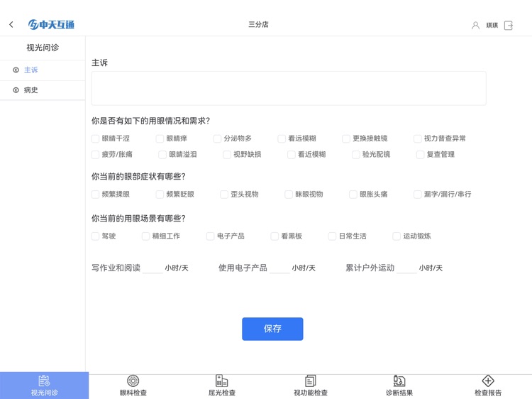Select the 疲劳/胀痛 checkbox

95,155
